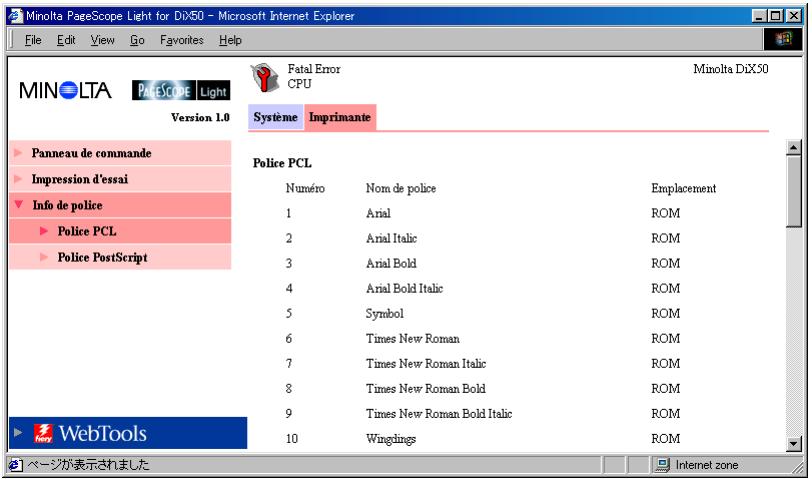Close the Internet Explorer window
Screen dimensions: 812x479
tap(794, 16)
